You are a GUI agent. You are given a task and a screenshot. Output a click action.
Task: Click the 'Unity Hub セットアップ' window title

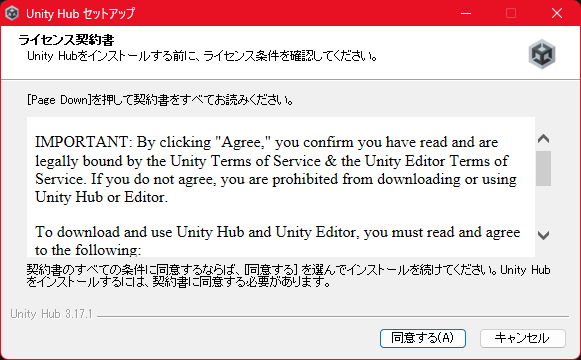[x=80, y=14]
